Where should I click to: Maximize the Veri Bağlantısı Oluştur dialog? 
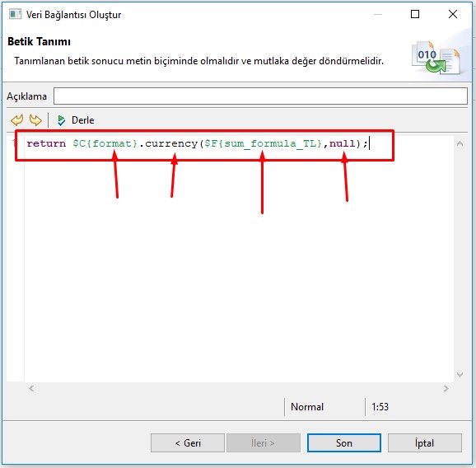pos(415,14)
